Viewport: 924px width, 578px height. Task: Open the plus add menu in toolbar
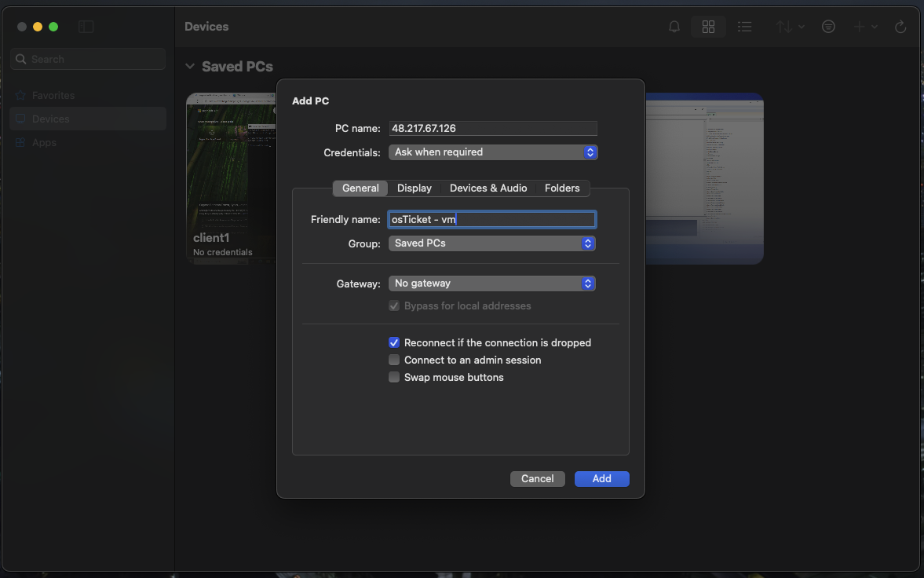tap(865, 27)
